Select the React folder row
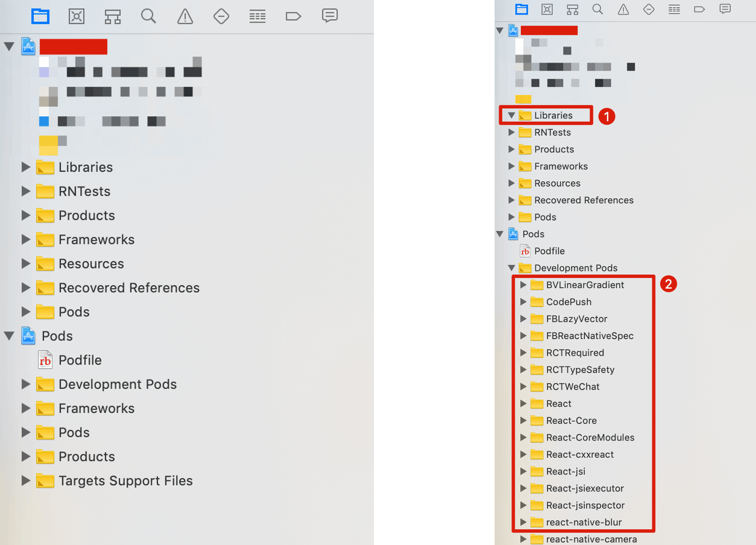This screenshot has height=545, width=756. click(x=551, y=404)
